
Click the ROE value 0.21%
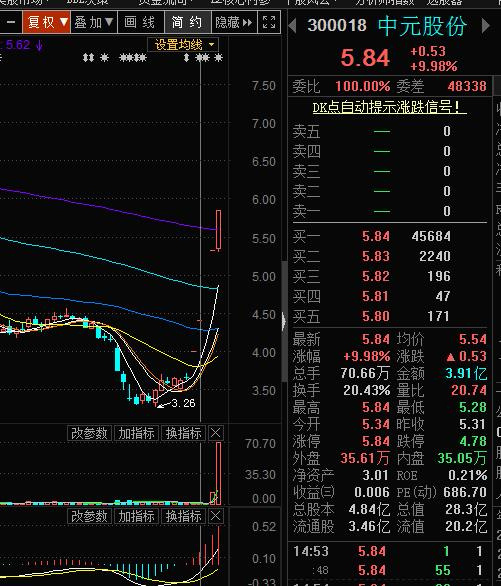468,475
